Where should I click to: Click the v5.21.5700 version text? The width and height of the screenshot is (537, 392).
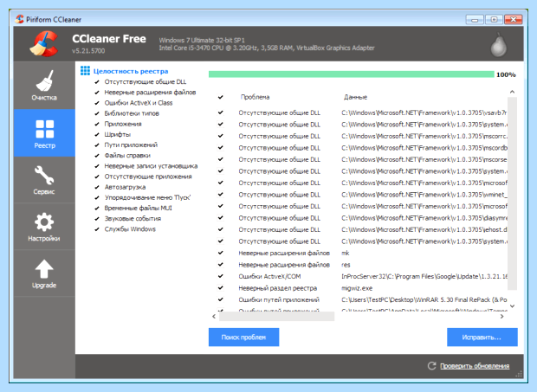click(88, 51)
